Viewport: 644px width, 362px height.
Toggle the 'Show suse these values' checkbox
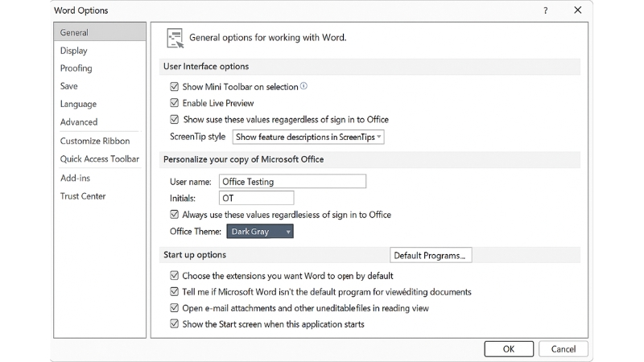click(175, 119)
